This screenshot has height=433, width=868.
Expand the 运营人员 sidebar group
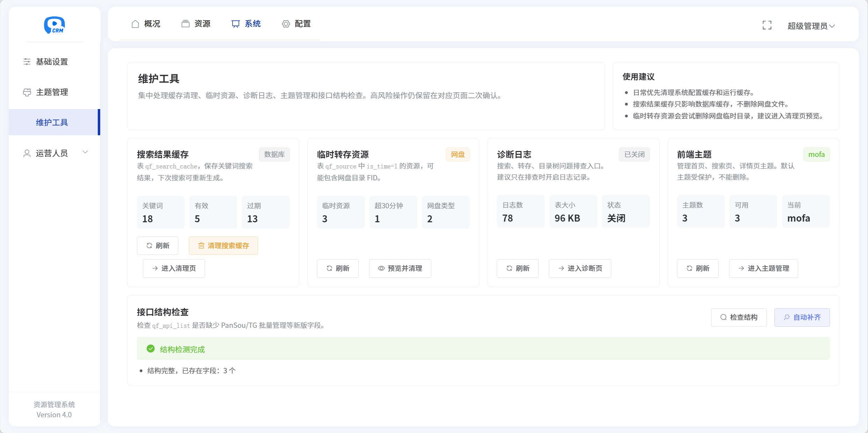pos(54,153)
